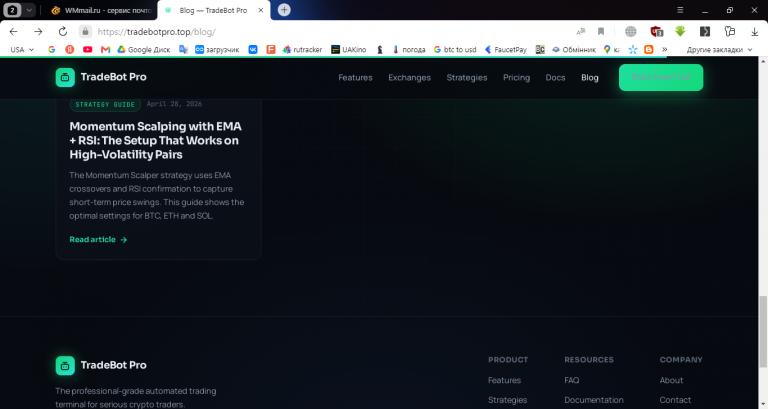Open the footer About link
The width and height of the screenshot is (768, 409).
pyautogui.click(x=671, y=380)
